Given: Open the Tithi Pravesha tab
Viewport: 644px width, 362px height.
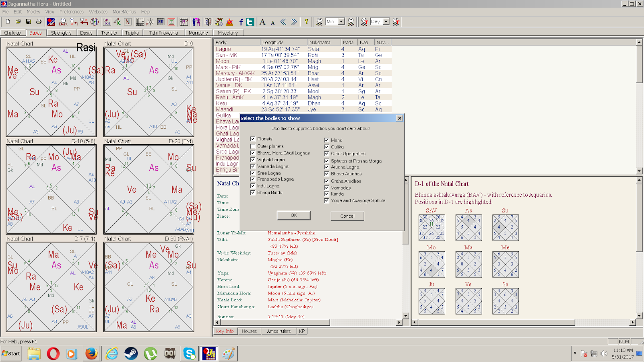Looking at the screenshot, I should (163, 33).
